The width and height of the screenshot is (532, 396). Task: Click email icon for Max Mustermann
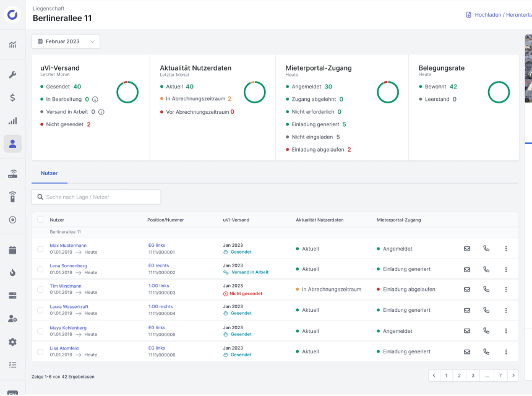[x=467, y=249]
